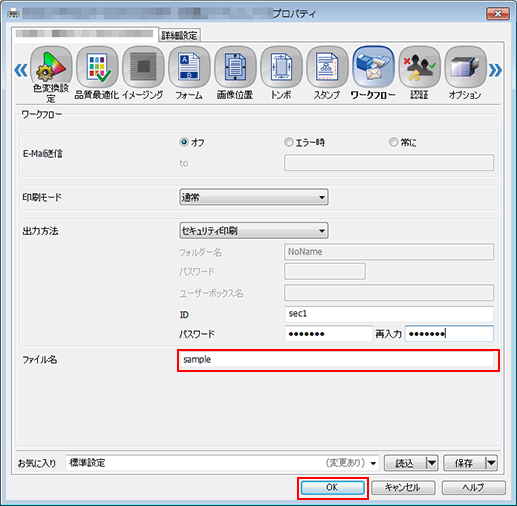The width and height of the screenshot is (517, 506).
Task: Open the 出力方法 dropdown showing セキュリティ印刷
Action: (x=254, y=231)
